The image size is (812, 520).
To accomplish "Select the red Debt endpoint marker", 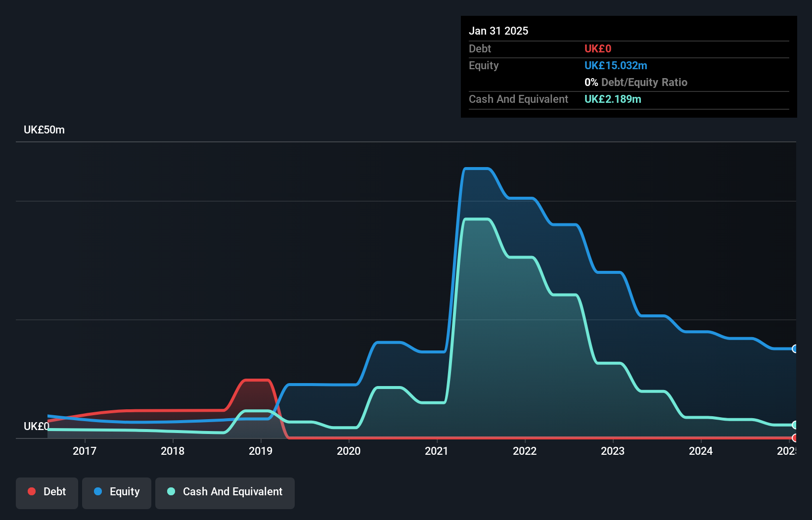I will [795, 437].
